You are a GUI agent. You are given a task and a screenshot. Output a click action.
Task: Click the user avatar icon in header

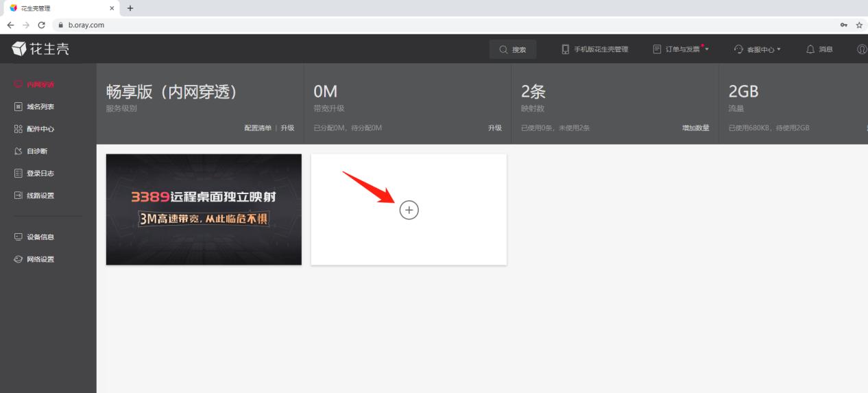point(863,49)
